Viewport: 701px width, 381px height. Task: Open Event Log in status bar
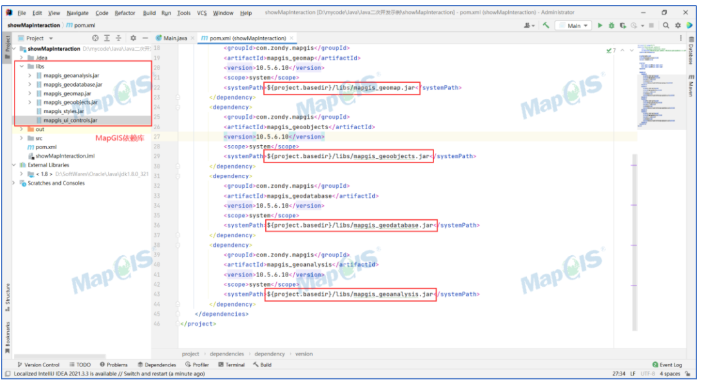point(667,364)
